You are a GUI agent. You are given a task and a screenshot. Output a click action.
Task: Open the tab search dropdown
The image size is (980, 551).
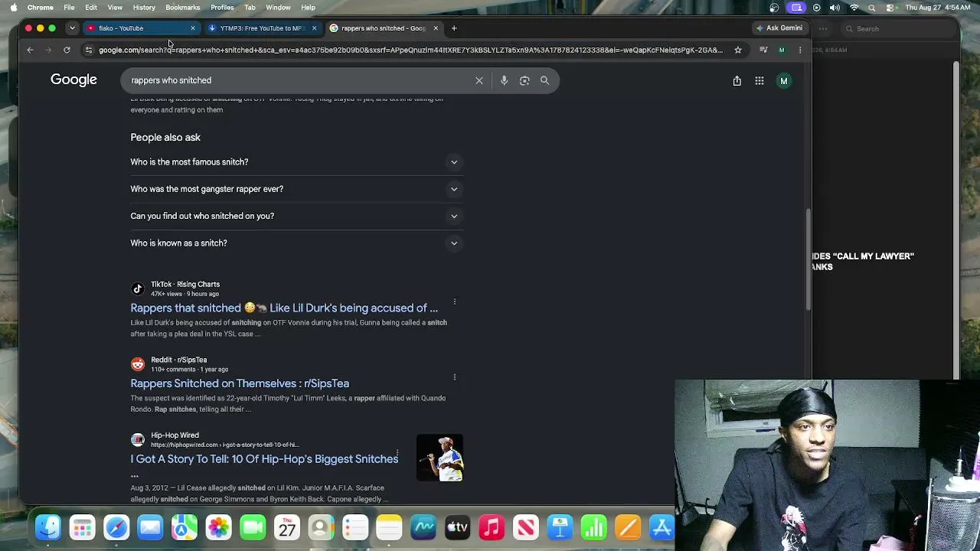point(72,28)
